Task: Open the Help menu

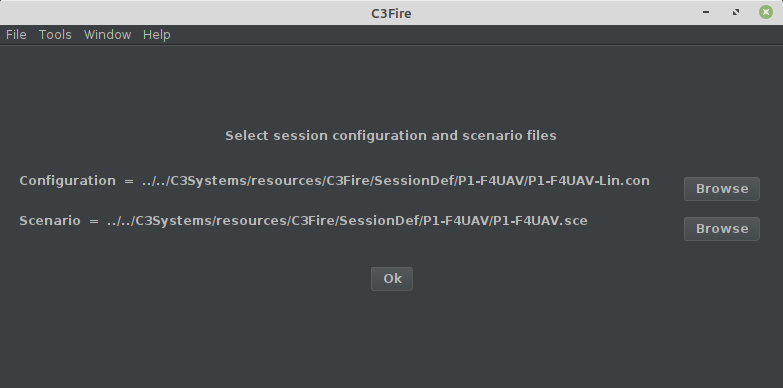Action: [x=156, y=34]
